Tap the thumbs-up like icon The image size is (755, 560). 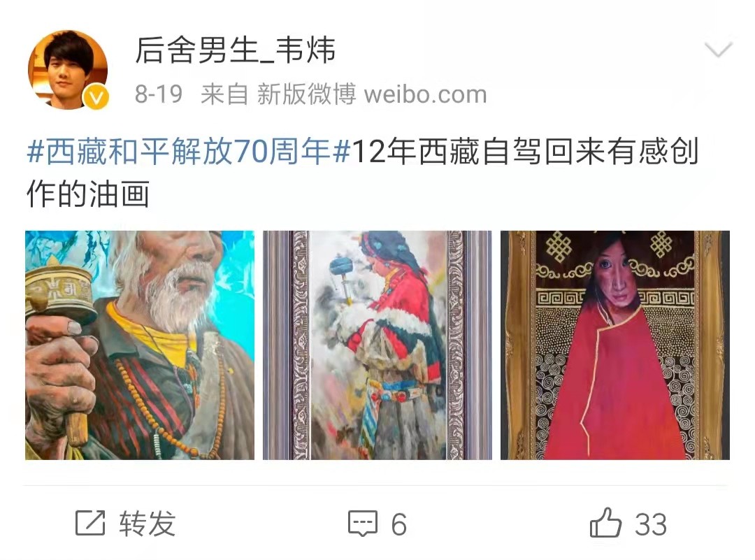pos(605,522)
